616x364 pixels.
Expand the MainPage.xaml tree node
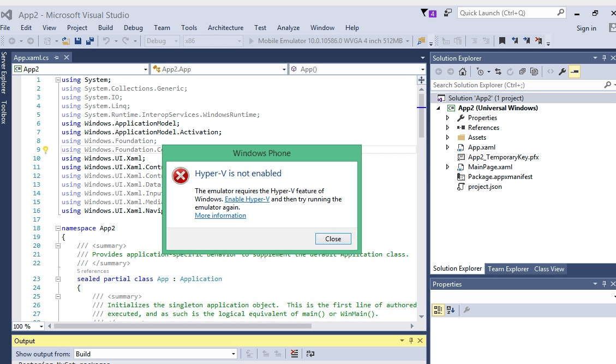pos(448,167)
